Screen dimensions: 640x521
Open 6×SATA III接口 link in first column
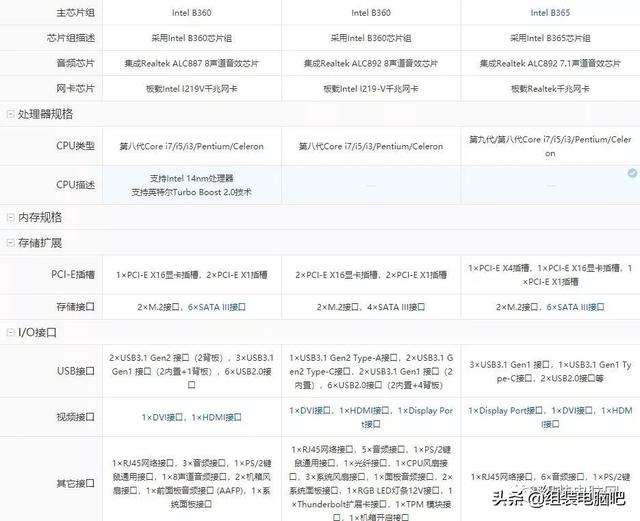tap(217, 307)
